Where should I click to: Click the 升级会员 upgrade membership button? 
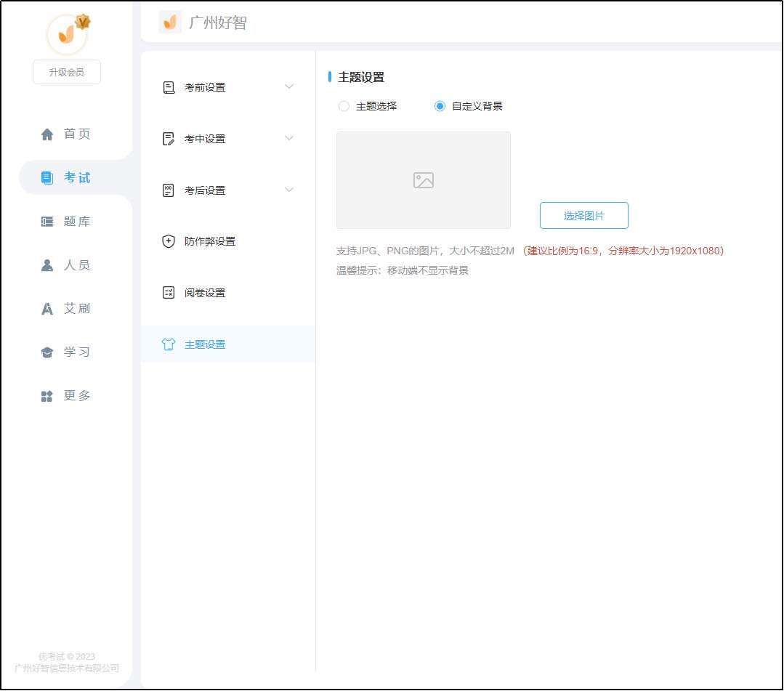pos(66,71)
